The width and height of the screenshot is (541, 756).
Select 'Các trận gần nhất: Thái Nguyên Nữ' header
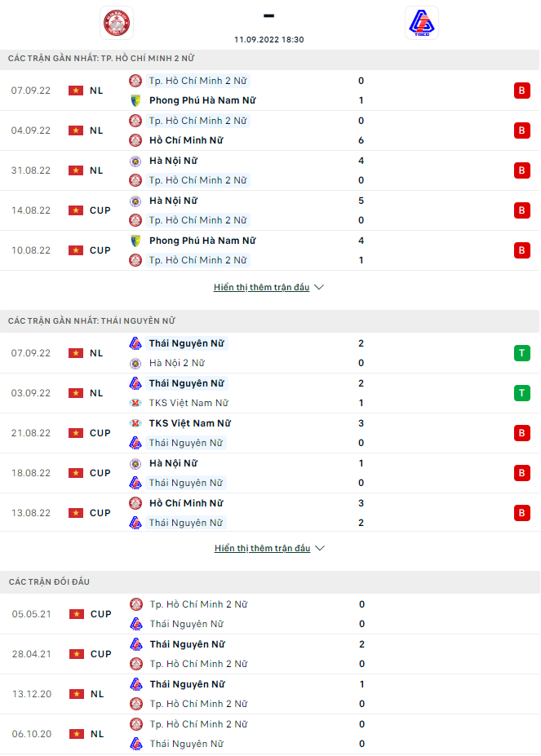coord(91,321)
